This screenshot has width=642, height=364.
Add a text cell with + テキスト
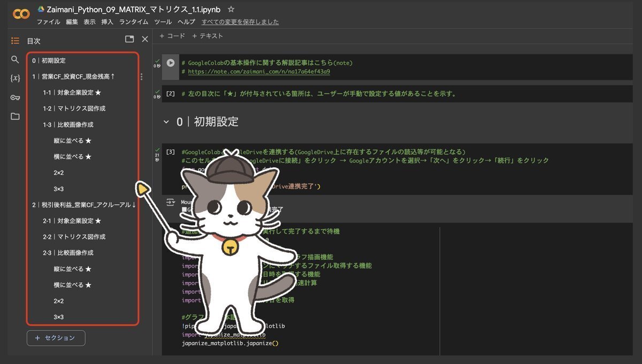(x=207, y=36)
